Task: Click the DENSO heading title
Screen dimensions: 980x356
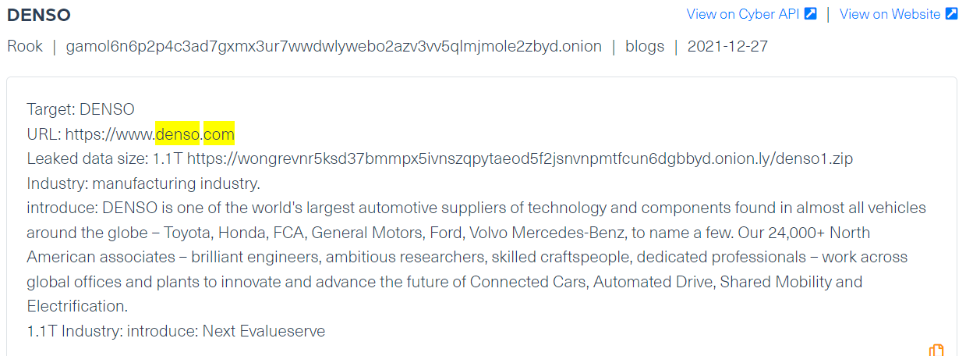Action: (39, 14)
